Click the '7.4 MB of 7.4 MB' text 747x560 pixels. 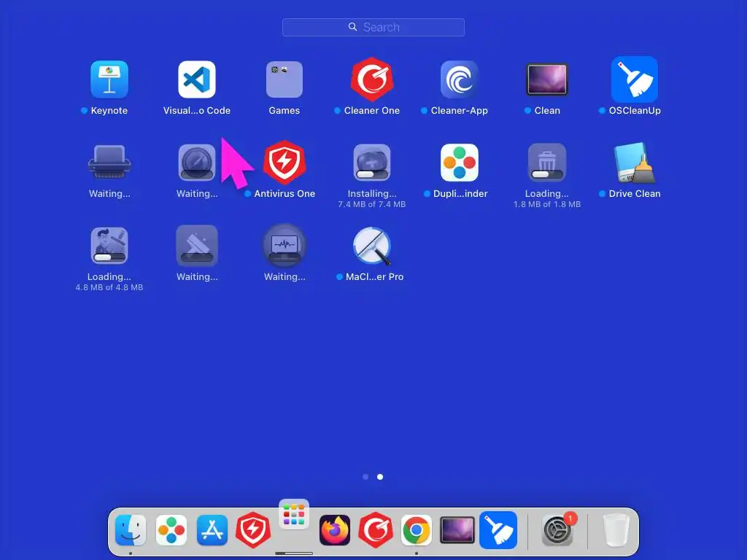(372, 204)
